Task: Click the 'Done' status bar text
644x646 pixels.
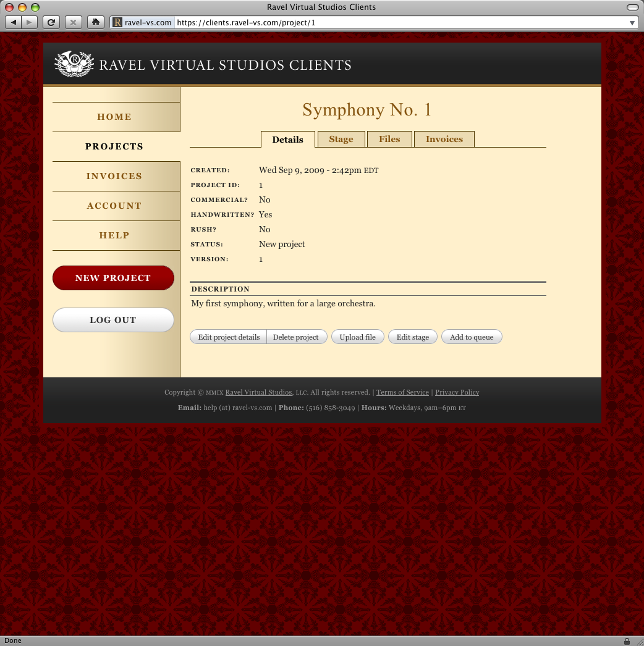Action: [13, 640]
